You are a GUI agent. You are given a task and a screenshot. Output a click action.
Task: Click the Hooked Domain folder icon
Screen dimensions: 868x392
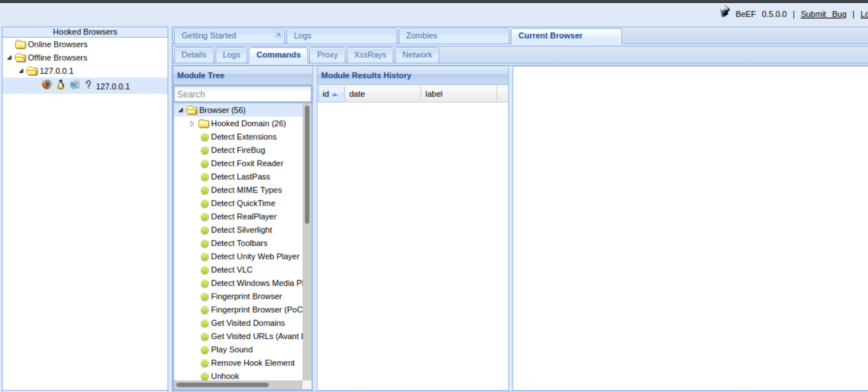click(x=204, y=123)
